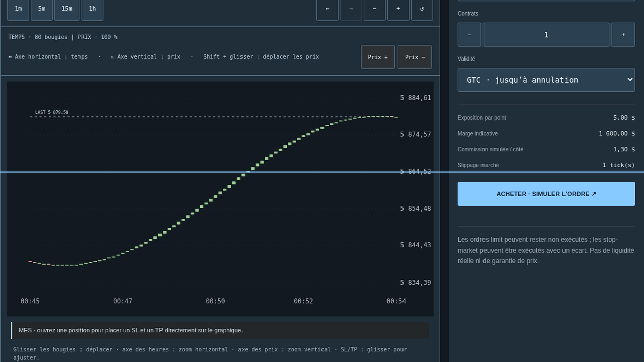
Task: Click the 00:54 time axis label
Action: [x=396, y=301]
